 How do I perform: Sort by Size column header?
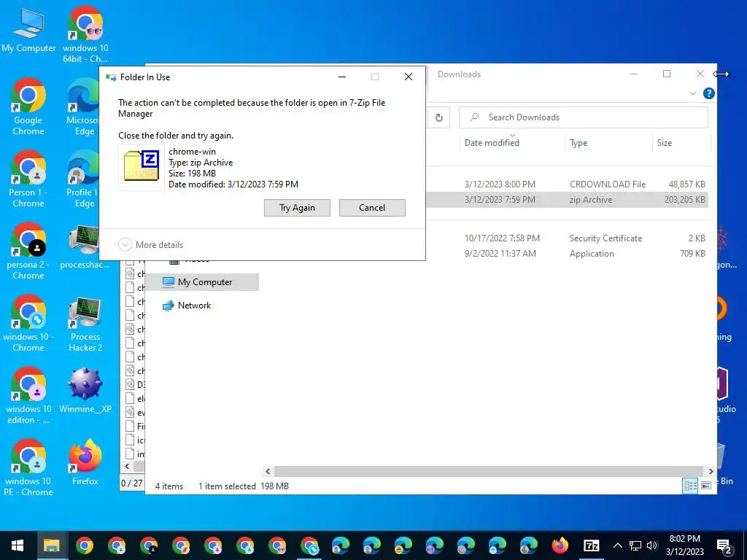665,143
